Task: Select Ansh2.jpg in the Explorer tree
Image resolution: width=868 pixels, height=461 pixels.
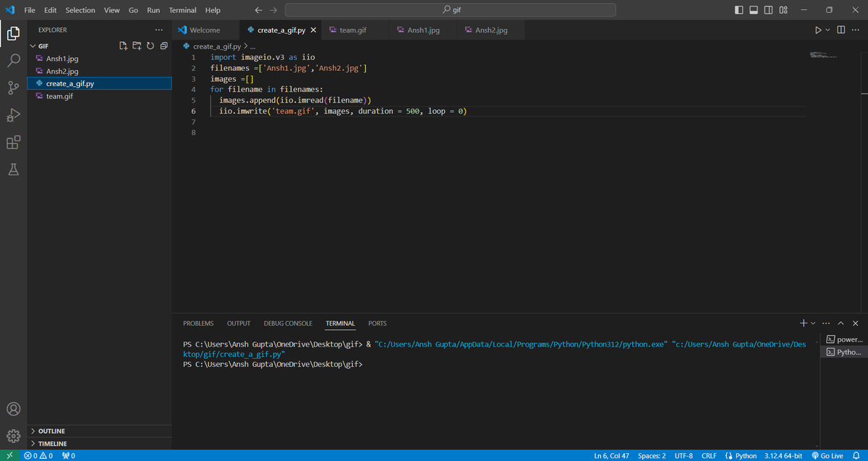Action: tap(100, 71)
